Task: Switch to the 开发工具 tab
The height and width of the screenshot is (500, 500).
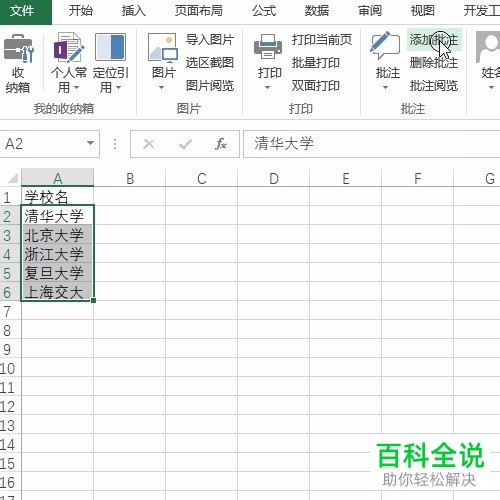Action: (x=481, y=11)
